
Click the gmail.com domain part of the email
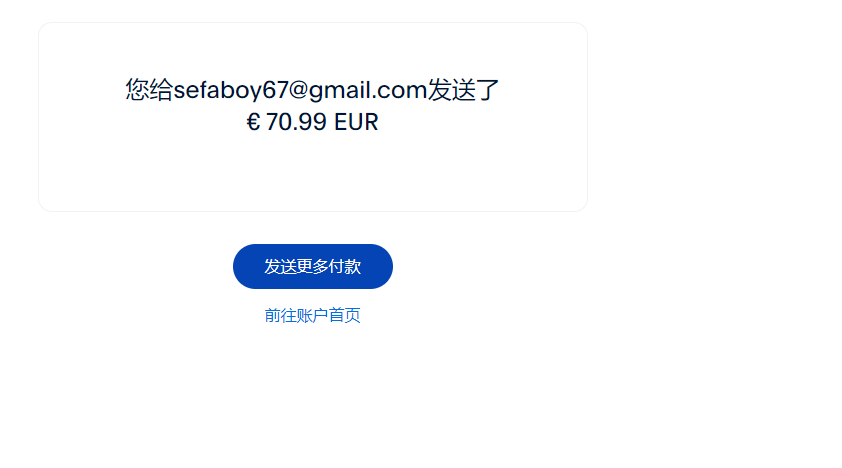point(368,90)
